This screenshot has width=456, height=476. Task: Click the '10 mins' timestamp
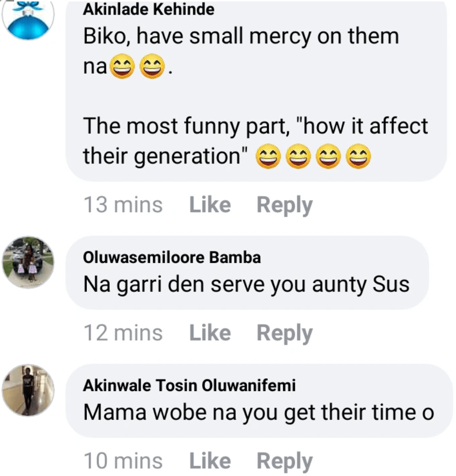(x=123, y=461)
